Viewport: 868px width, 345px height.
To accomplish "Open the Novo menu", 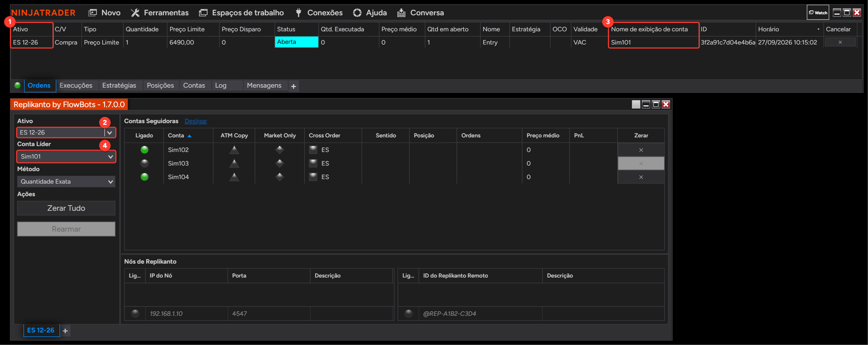I will click(104, 13).
